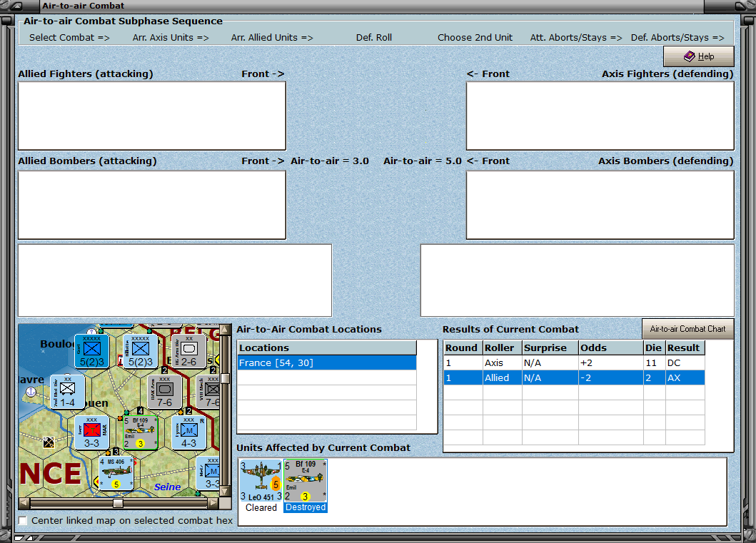
Task: Click inside the Allied Fighters (attacking) box
Action: [152, 116]
